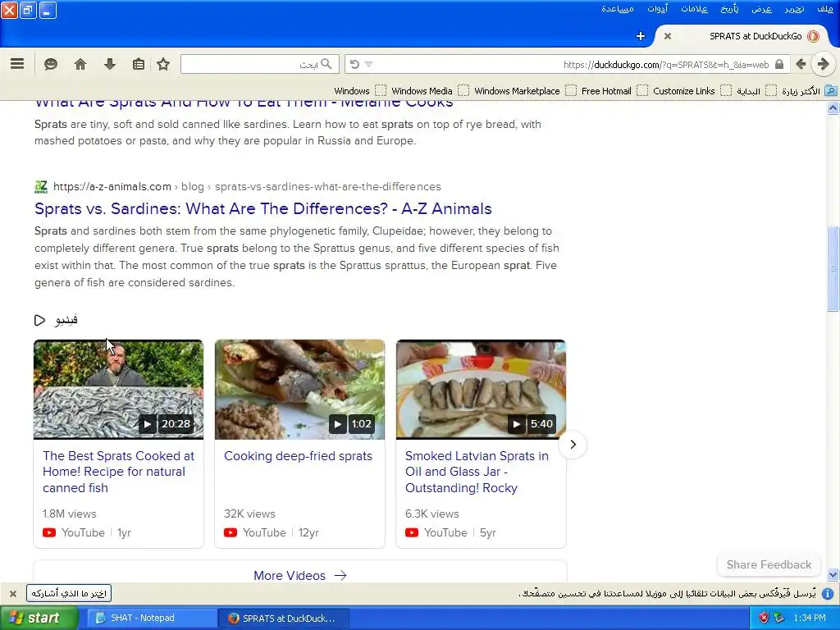Show bookmarks list clipboard icon

pos(138,64)
